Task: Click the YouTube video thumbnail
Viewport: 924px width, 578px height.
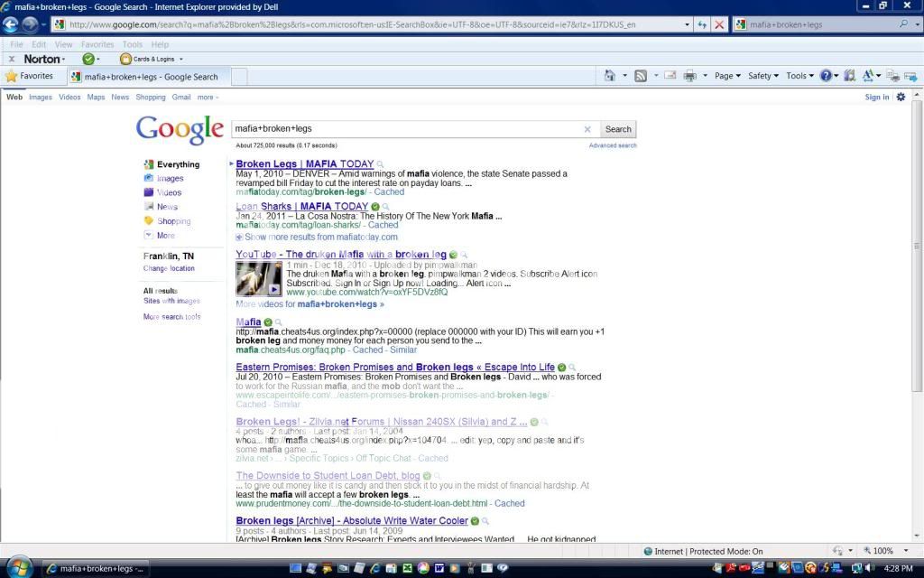Action: point(259,279)
